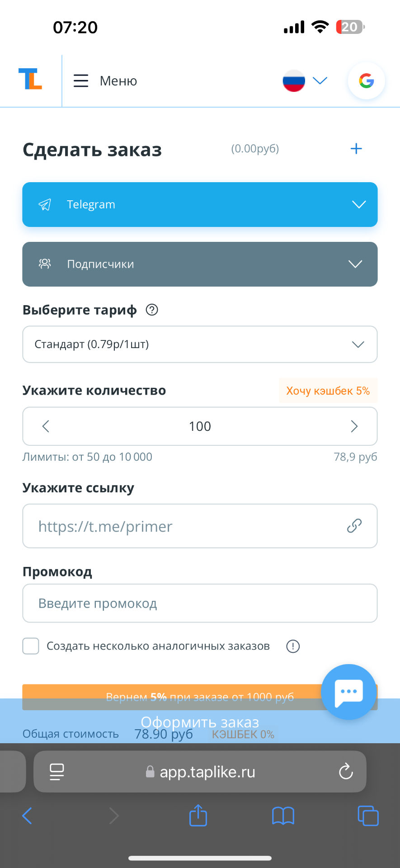Click the Хочу кэшбек 5% button
This screenshot has width=400, height=868.
click(x=328, y=391)
